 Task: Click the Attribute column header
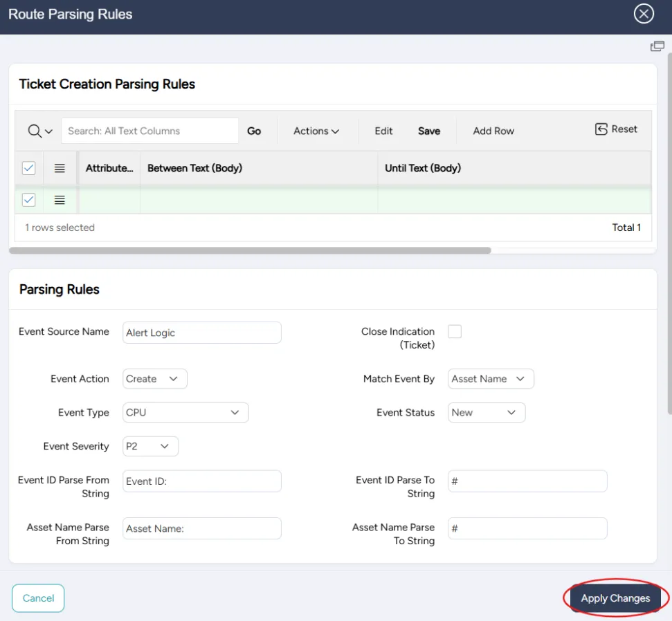(109, 168)
